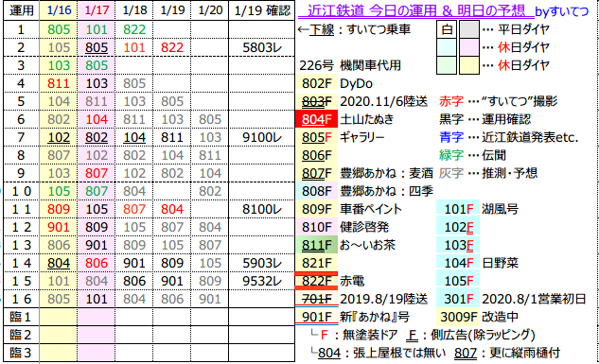Image resolution: width=599 pixels, height=364 pixels.
Task: Click red 806 in row 1 4
Action: 97,263
